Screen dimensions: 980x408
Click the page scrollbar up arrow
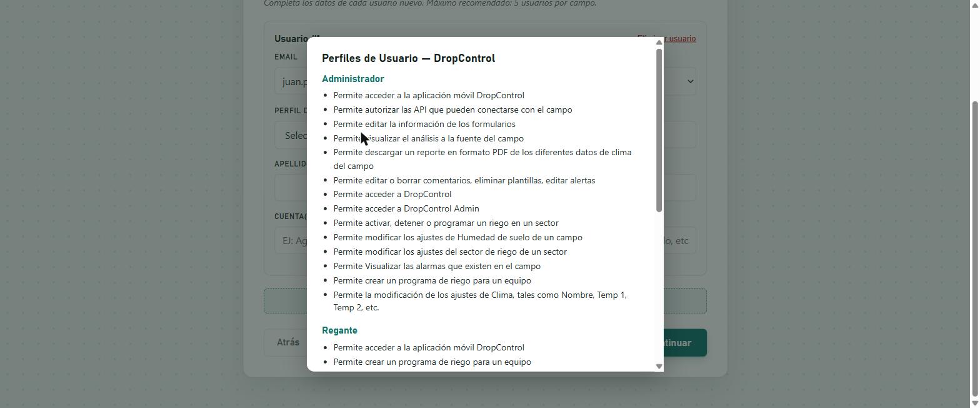pos(976,4)
